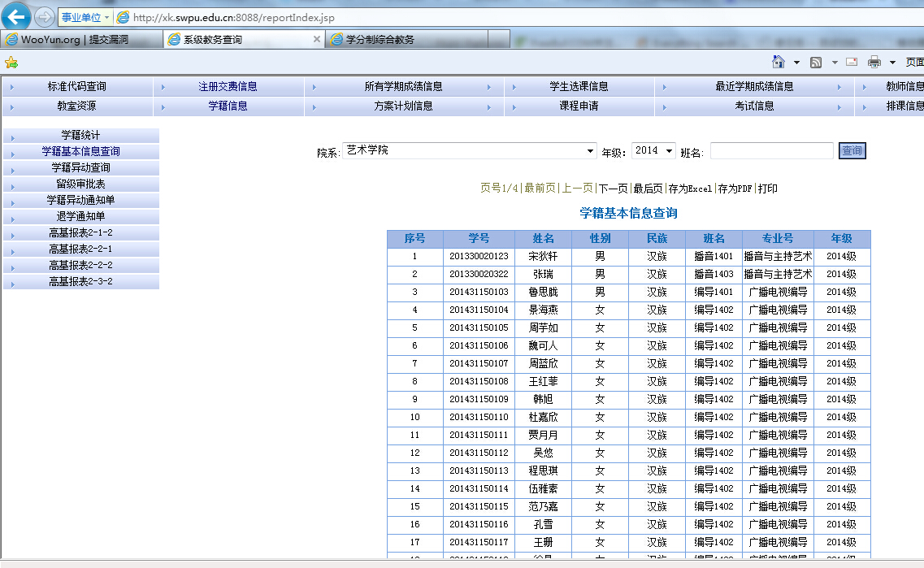The image size is (924, 568).
Task: Click 播音1403 class cell
Action: pyautogui.click(x=714, y=274)
